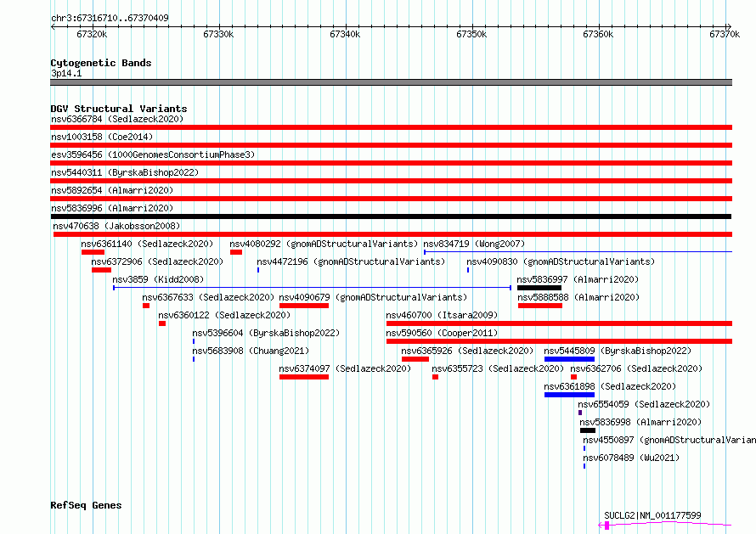Click the red bar of nsv4080292
This screenshot has height=534, width=756.
coord(236,252)
